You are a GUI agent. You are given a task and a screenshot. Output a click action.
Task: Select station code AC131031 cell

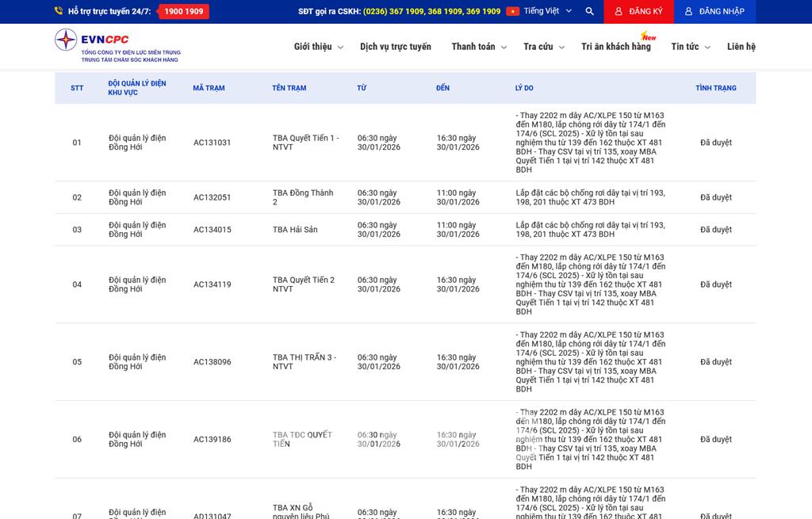(212, 143)
